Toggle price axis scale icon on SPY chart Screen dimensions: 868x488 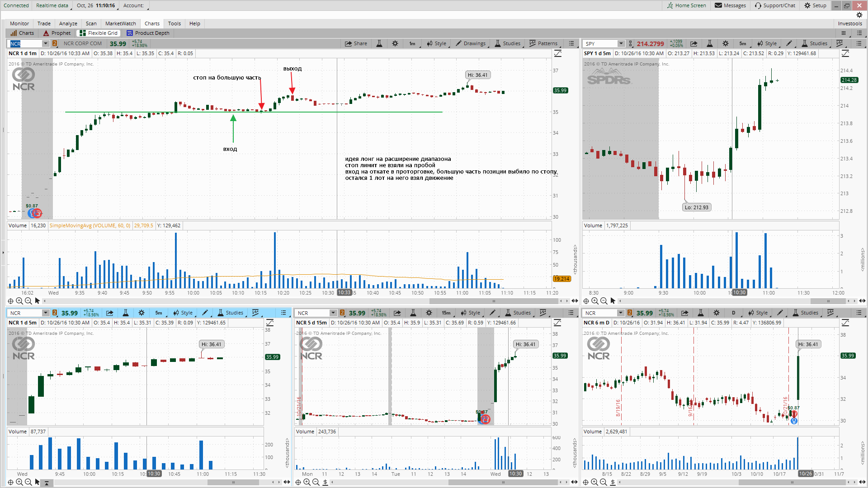click(x=845, y=53)
